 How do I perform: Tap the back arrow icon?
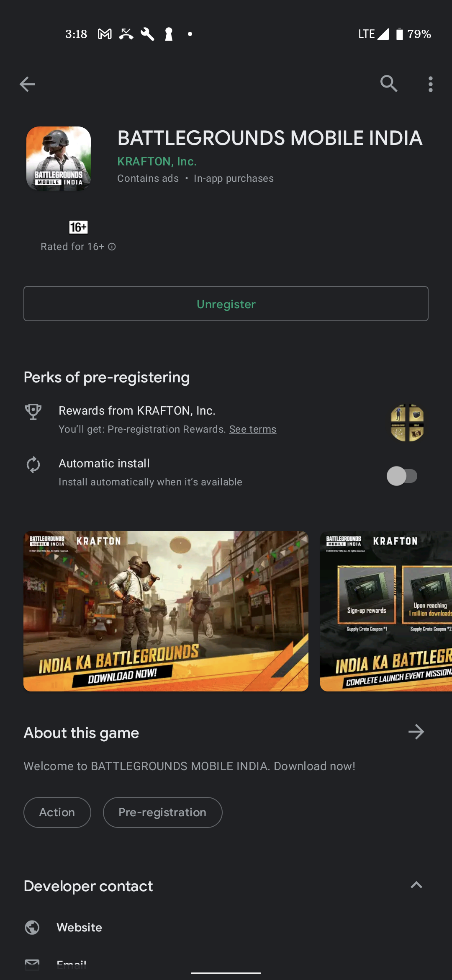27,84
